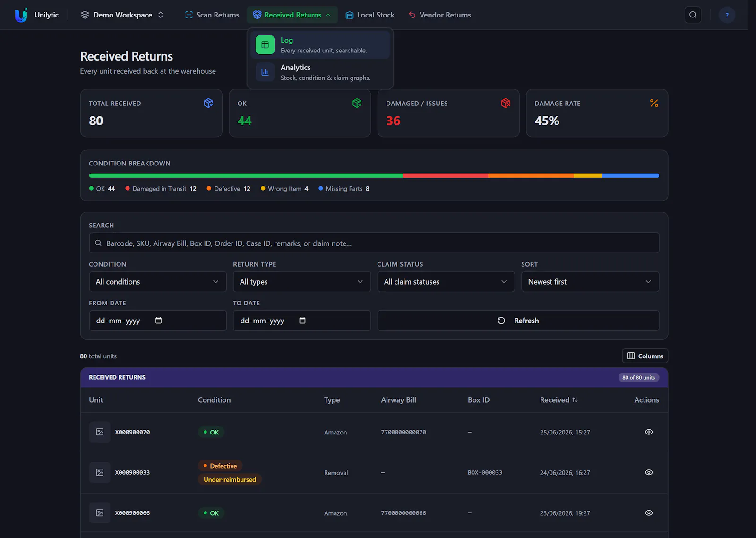
Task: Open the To Date calendar picker icon
Action: (x=302, y=321)
